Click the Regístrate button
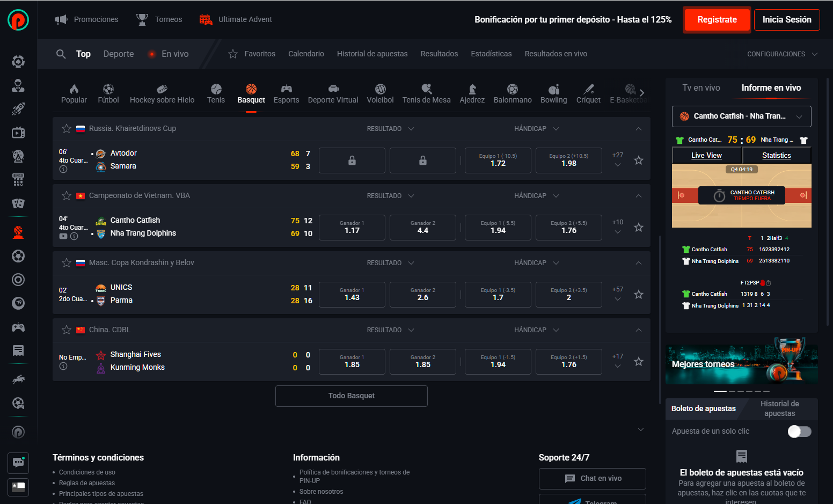Screen dimensions: 833x504 pyautogui.click(x=717, y=20)
